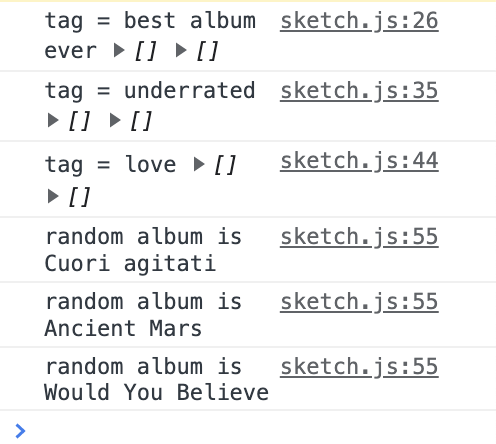
Task: Select the 'tag = best album' message text
Action: click(150, 21)
